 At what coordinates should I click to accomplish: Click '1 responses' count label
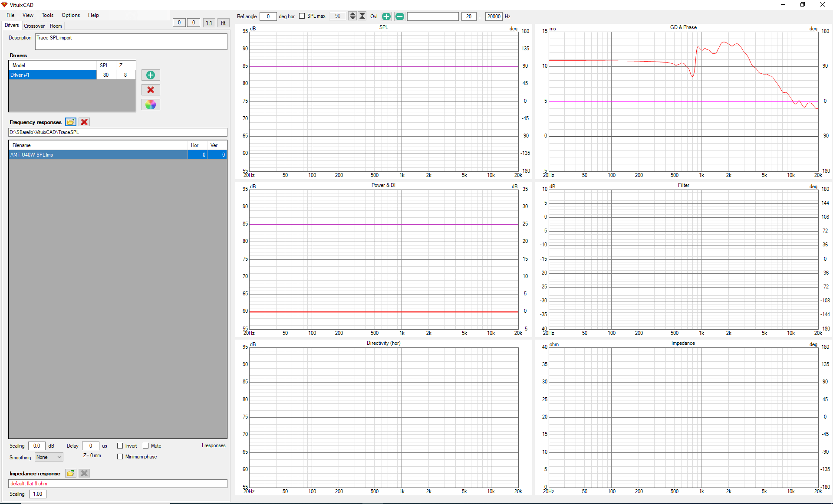tap(213, 445)
